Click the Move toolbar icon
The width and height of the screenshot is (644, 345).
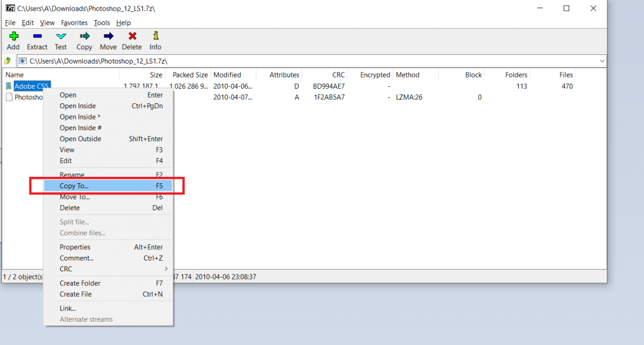[x=108, y=36]
